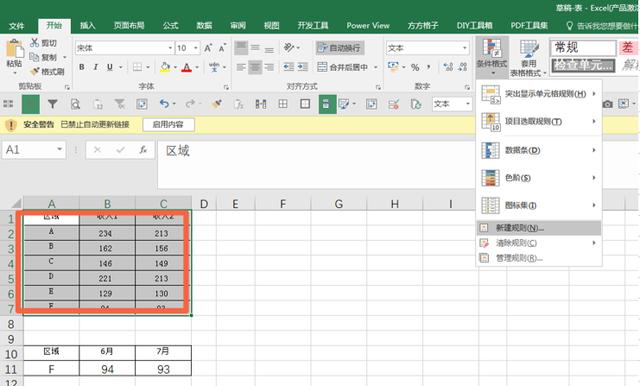Open Data Bars (数据条) submenu
This screenshot has width=640, height=386.
coord(539,150)
